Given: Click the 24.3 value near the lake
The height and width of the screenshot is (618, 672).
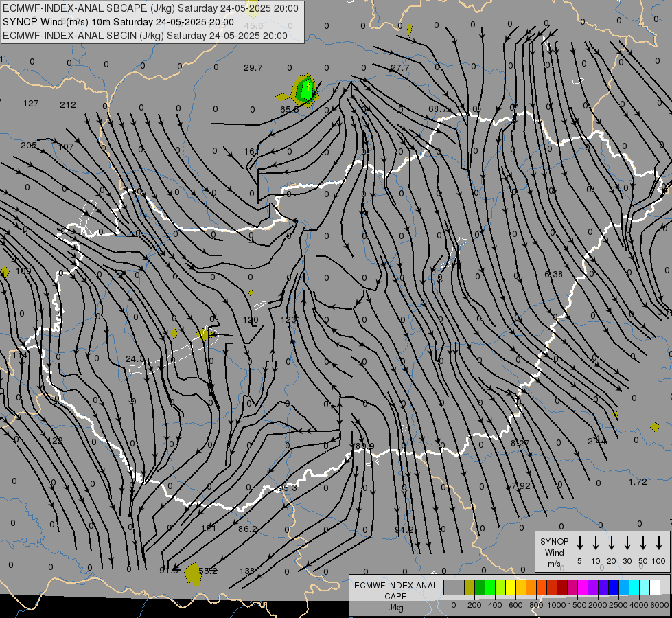Looking at the screenshot, I should (x=135, y=358).
